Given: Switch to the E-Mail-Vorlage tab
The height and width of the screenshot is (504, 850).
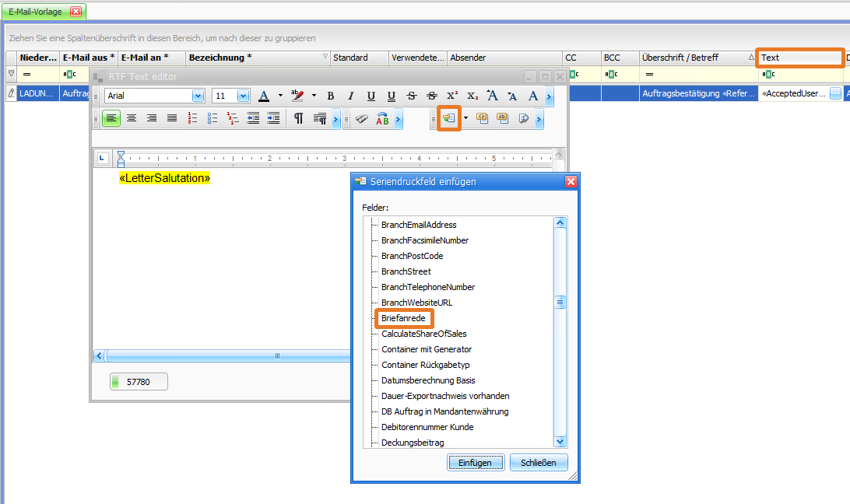Looking at the screenshot, I should (35, 12).
